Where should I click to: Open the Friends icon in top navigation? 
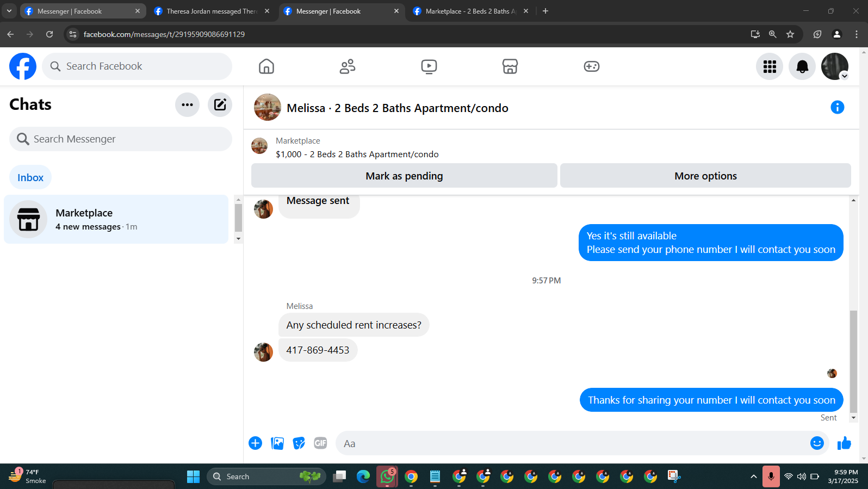tap(348, 66)
